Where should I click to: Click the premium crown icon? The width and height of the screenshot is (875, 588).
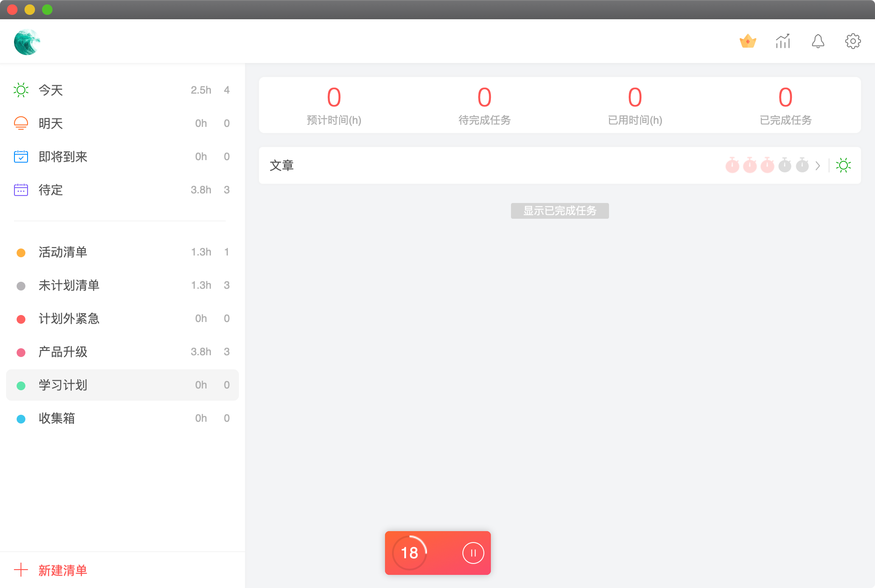click(x=748, y=41)
